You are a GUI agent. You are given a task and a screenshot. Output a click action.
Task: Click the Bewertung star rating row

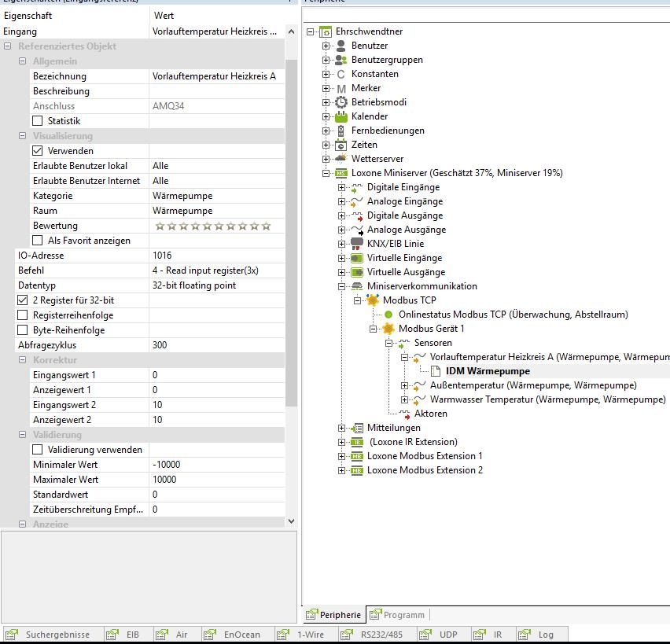point(213,226)
